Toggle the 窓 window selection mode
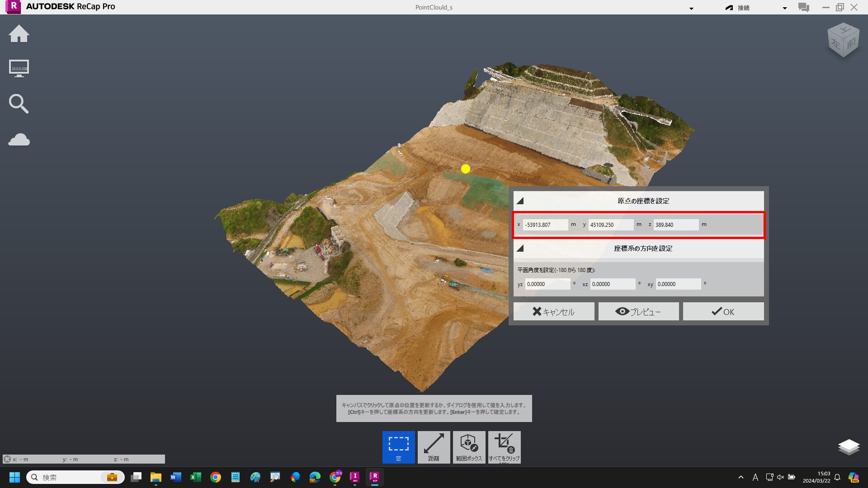Image resolution: width=868 pixels, height=488 pixels. tap(398, 446)
